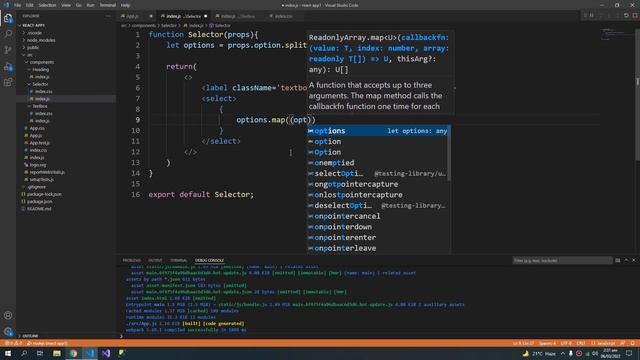
Task: Open the Source Control view
Action: 8,50
